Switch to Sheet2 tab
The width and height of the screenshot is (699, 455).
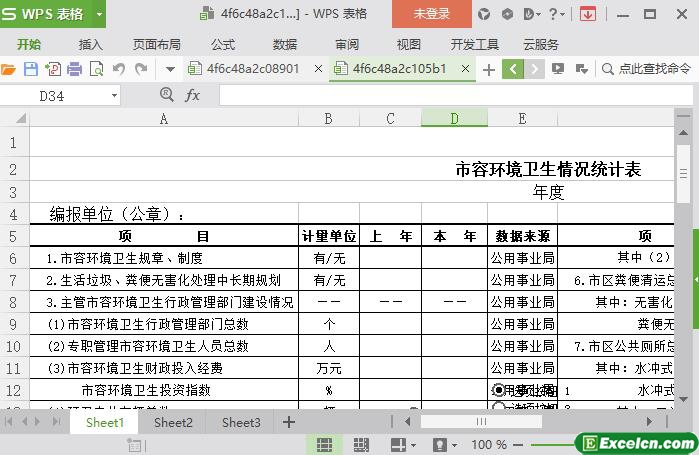click(173, 422)
